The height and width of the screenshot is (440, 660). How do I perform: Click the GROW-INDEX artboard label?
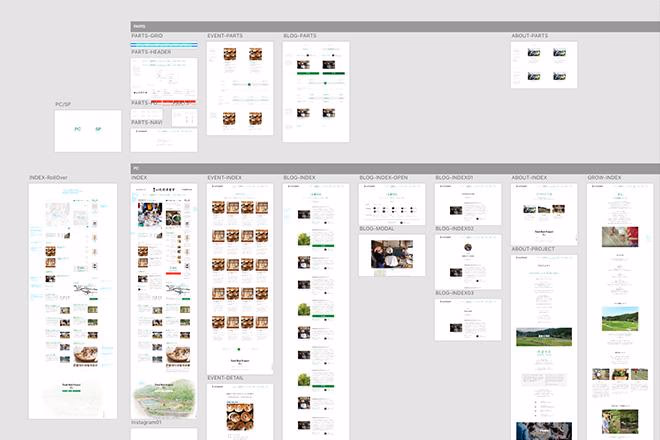[x=604, y=178]
